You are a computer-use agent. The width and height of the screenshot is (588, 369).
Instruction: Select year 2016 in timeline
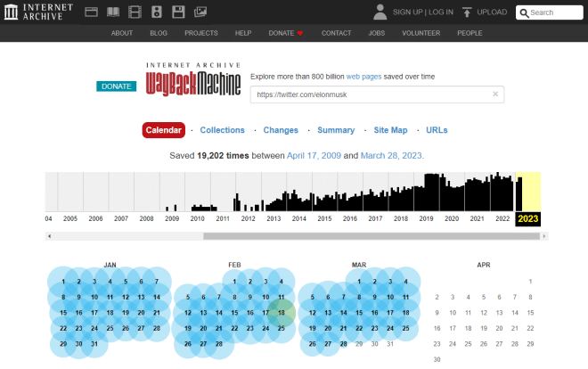pos(350,218)
